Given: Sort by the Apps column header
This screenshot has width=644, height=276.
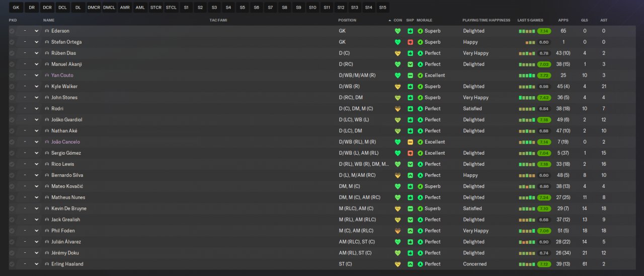Looking at the screenshot, I should pyautogui.click(x=563, y=20).
